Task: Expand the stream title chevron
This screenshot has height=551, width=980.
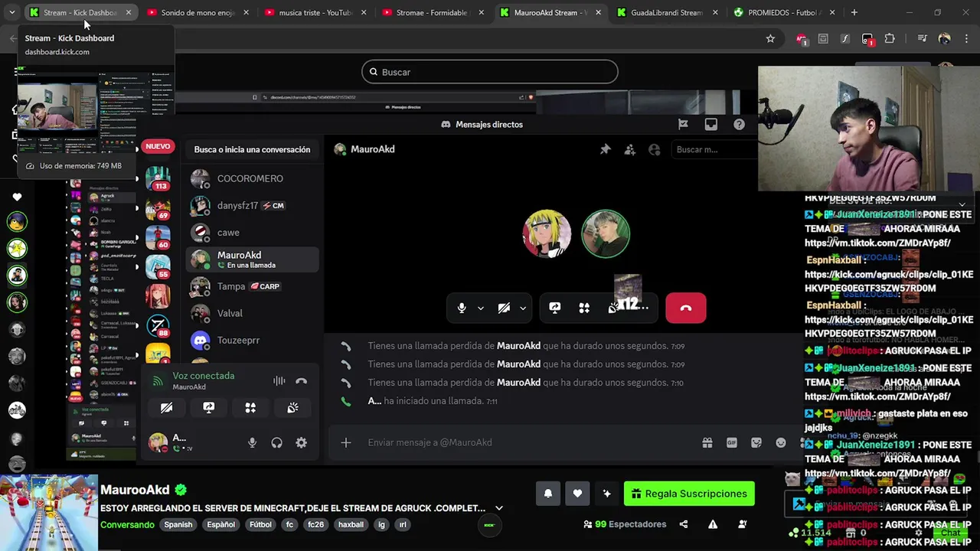Action: coord(499,508)
